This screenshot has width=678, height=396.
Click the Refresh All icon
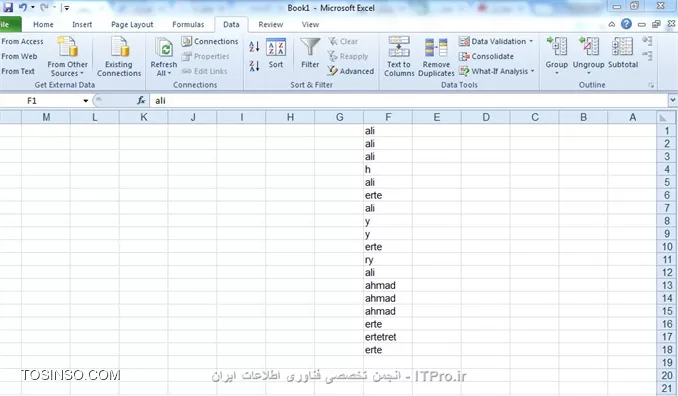click(164, 48)
